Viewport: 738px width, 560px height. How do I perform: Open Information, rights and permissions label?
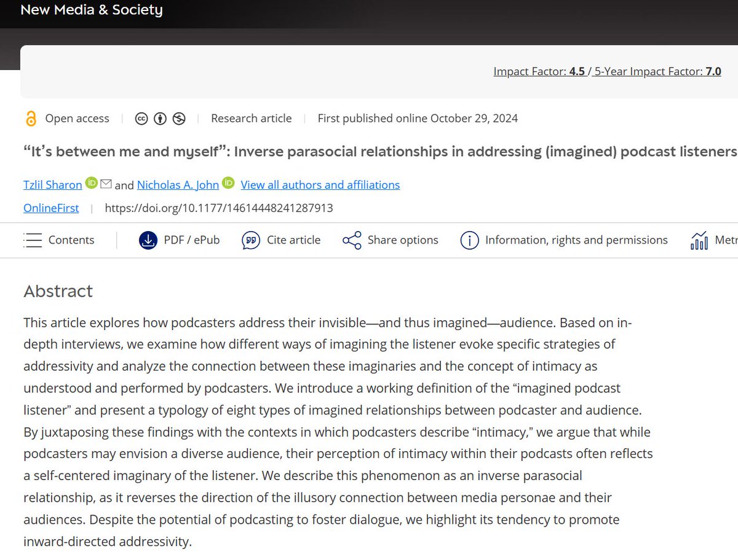pyautogui.click(x=576, y=240)
